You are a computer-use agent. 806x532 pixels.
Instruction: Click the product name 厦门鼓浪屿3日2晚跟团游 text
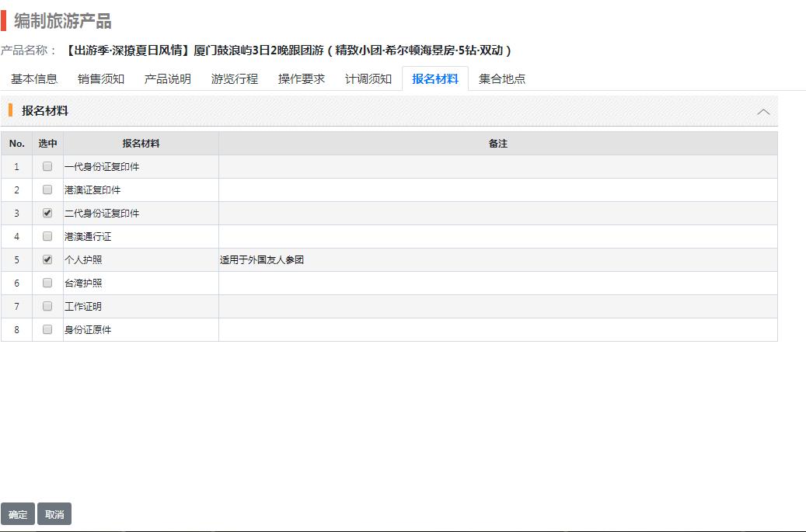[x=259, y=50]
